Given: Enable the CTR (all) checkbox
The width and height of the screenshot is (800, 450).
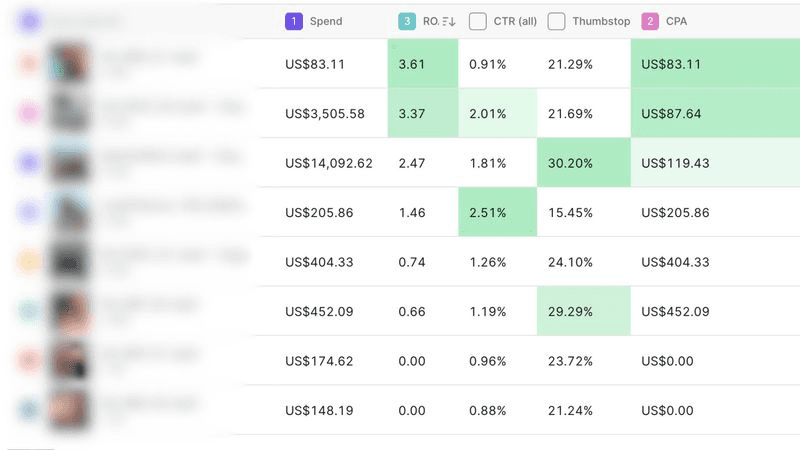Looking at the screenshot, I should click(x=478, y=21).
